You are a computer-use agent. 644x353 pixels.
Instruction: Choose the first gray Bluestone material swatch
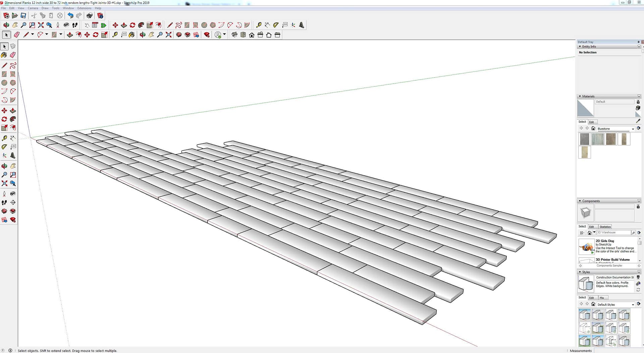click(584, 139)
